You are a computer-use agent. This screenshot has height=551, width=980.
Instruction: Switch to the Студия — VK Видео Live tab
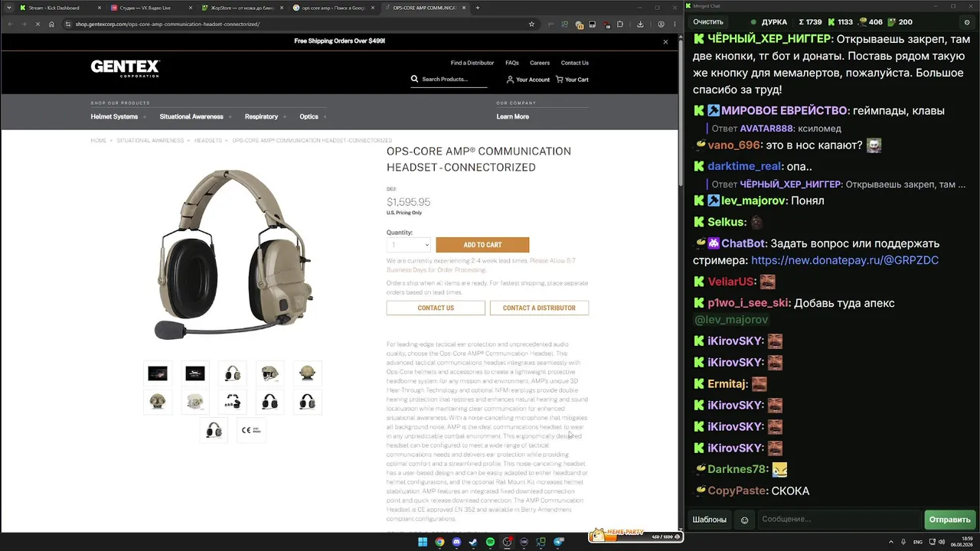pos(150,8)
